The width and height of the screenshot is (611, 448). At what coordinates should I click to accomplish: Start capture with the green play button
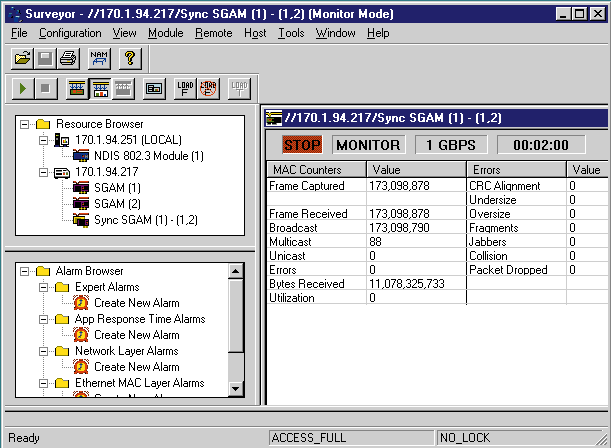(x=22, y=88)
